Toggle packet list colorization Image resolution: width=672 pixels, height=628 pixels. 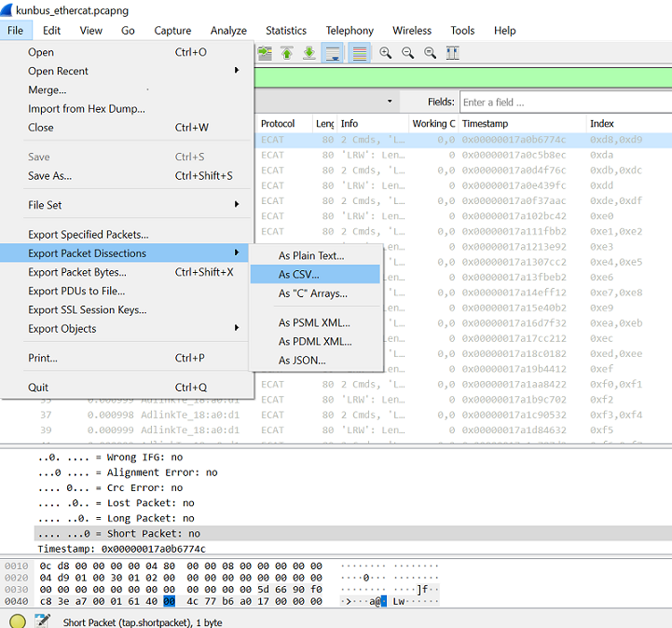click(x=360, y=53)
